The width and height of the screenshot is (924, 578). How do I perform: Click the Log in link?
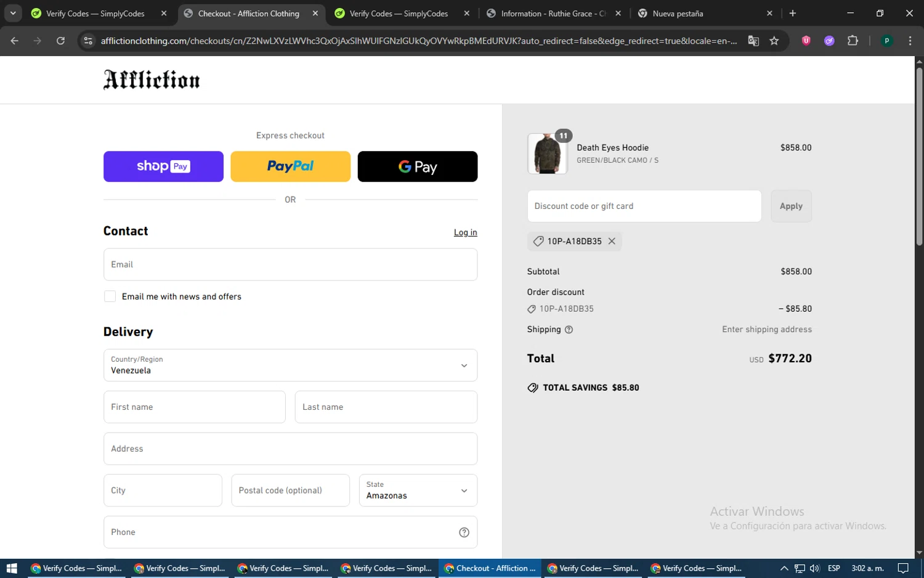point(465,232)
